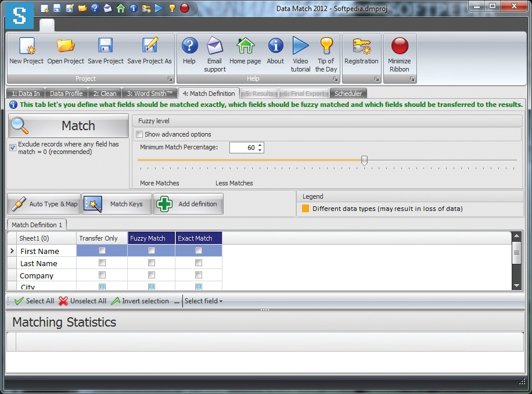The width and height of the screenshot is (532, 394).
Task: Enable Show advanced options
Action: (x=139, y=134)
